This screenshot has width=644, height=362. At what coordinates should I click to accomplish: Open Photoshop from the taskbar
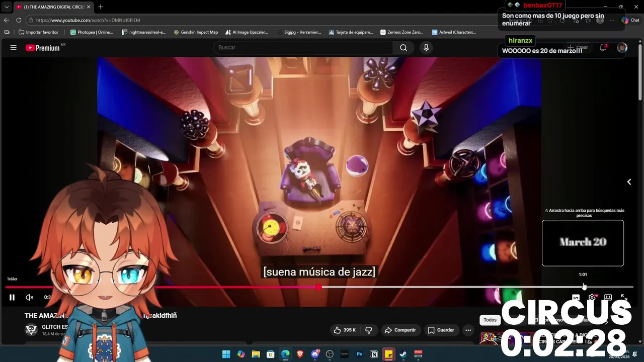[x=359, y=354]
